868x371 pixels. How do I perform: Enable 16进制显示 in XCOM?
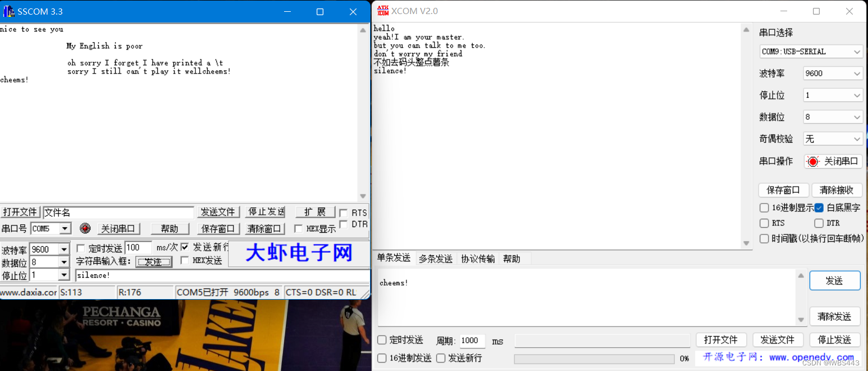764,208
